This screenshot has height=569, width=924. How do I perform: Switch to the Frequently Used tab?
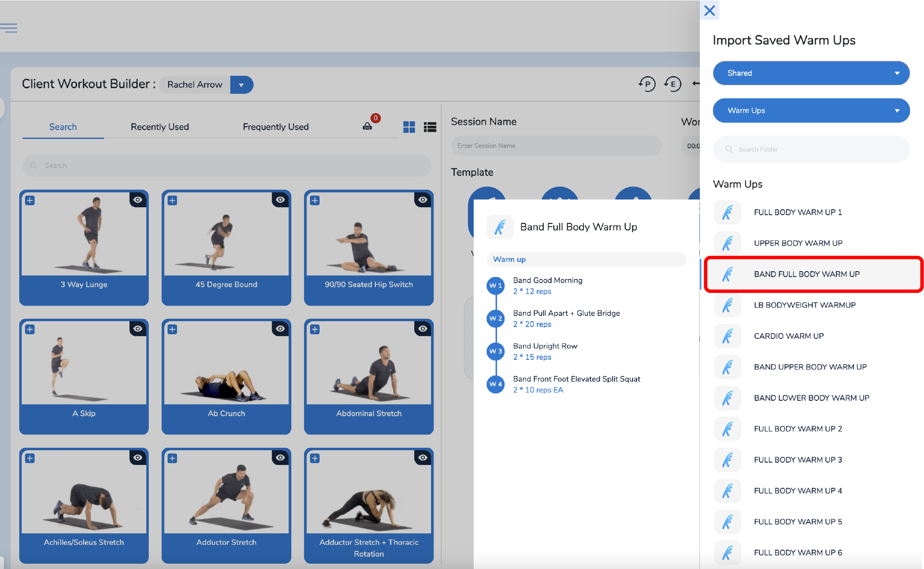[276, 127]
